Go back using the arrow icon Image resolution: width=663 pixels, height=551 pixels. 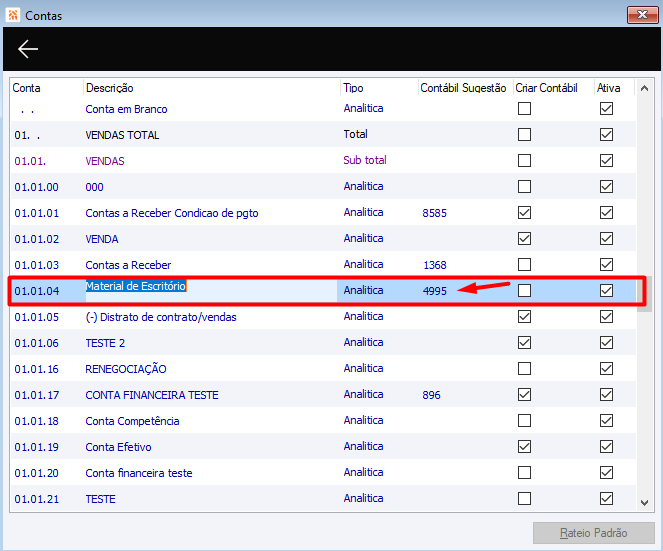tap(28, 49)
